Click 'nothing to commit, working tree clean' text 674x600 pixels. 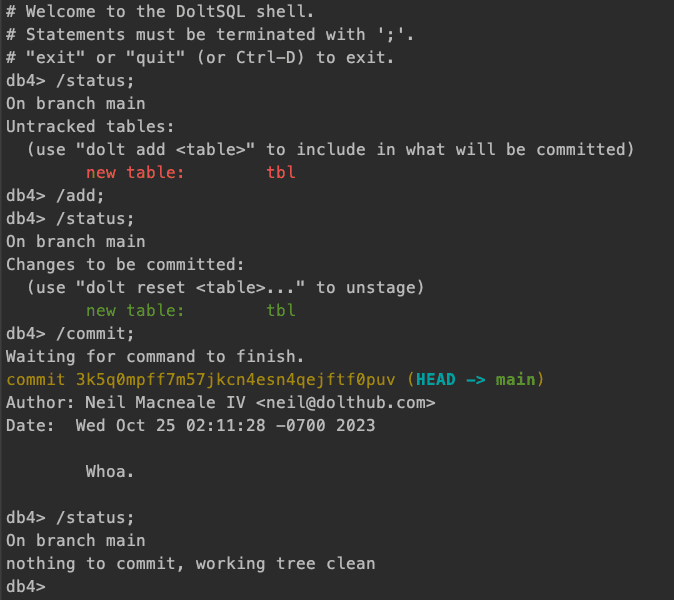[x=190, y=563]
